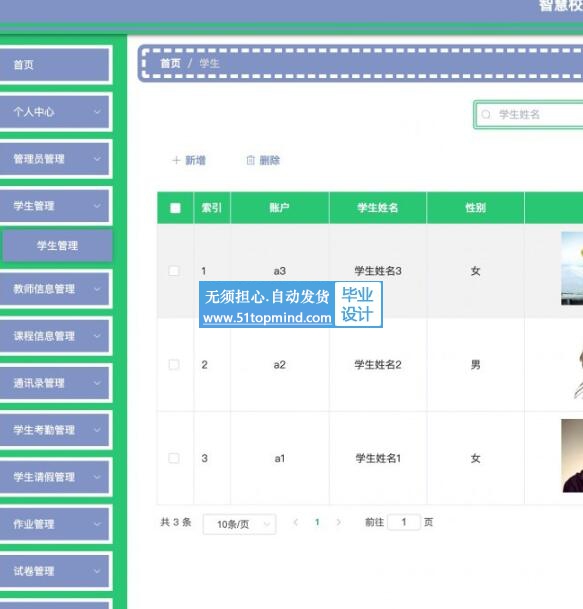Click the 首页 breadcrumb link
The image size is (583, 609).
[x=171, y=63]
